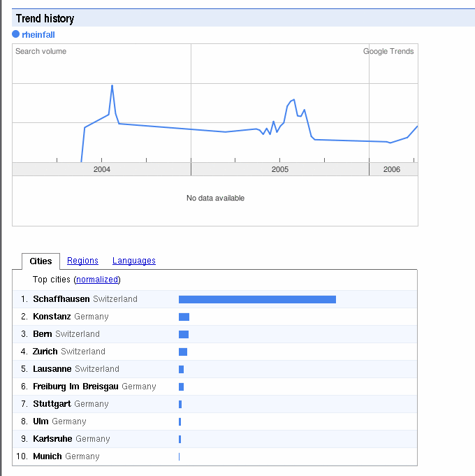Click the 2006 label on timeline
The image size is (475, 476).
point(392,169)
